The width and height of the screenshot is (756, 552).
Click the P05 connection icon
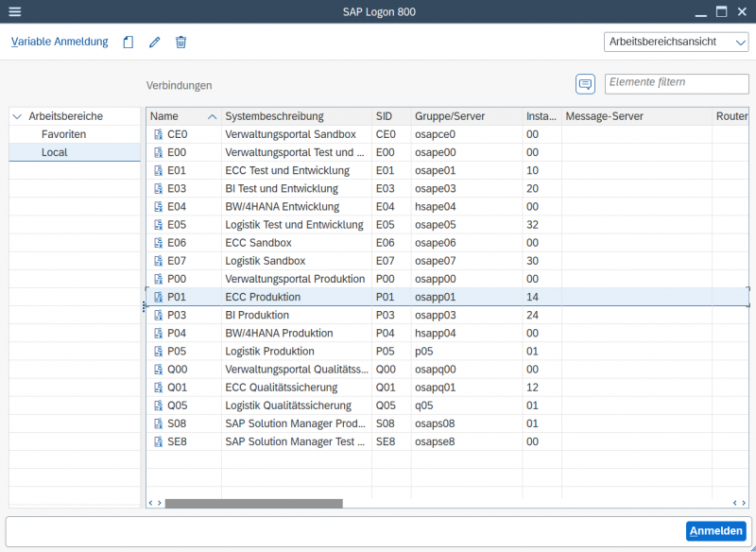(158, 352)
